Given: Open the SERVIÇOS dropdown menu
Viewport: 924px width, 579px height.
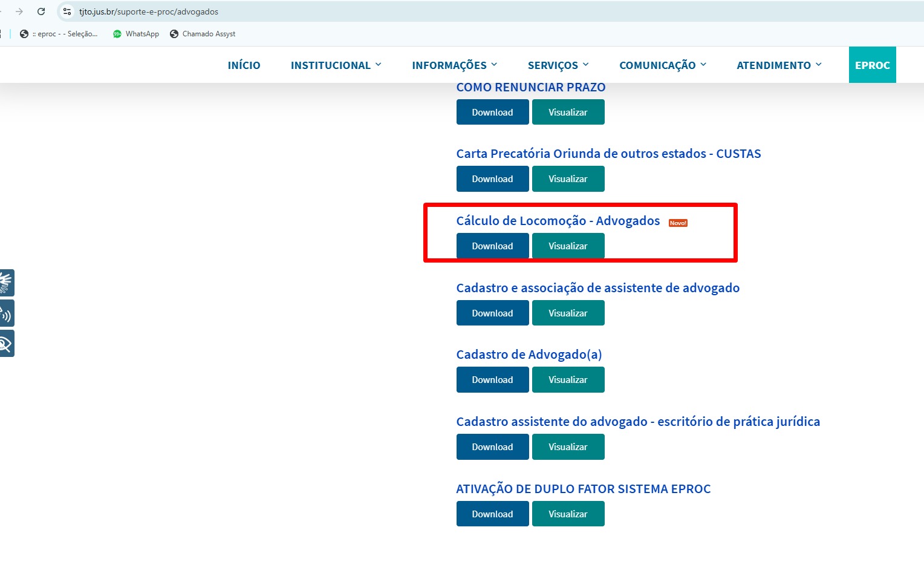Looking at the screenshot, I should click(558, 65).
